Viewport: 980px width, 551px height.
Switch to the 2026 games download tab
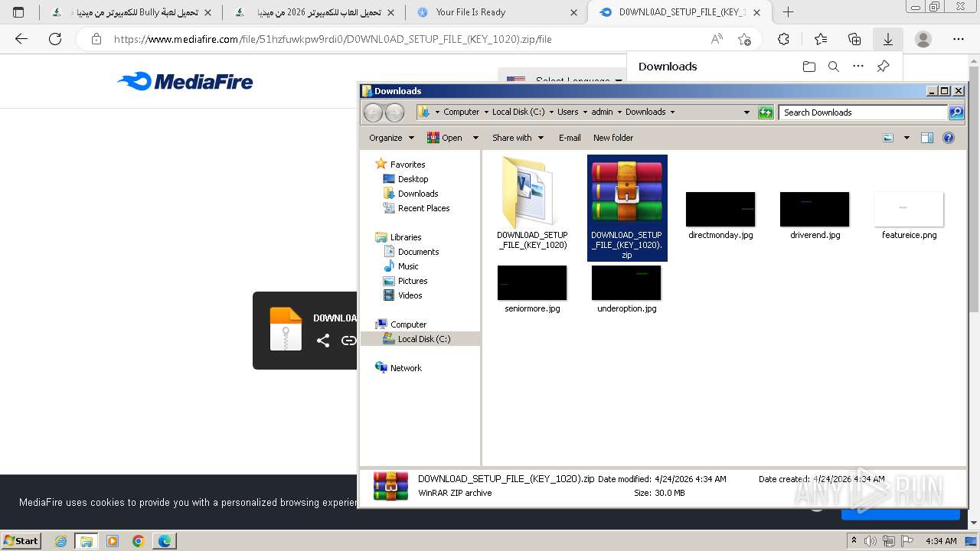point(314,12)
